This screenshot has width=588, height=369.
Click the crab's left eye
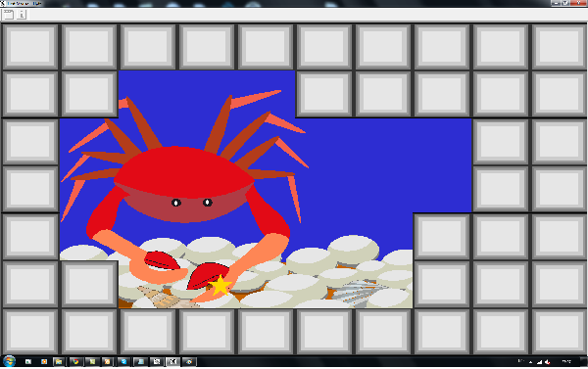click(176, 203)
